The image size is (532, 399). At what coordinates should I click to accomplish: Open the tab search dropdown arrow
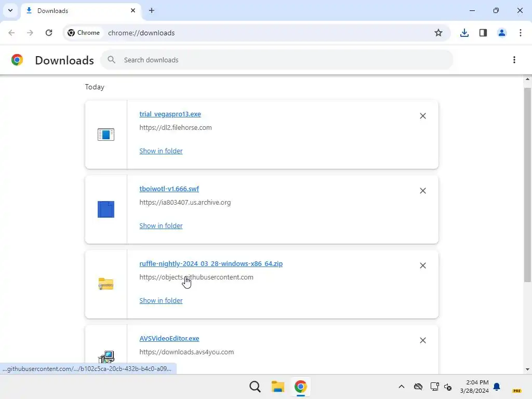point(10,10)
